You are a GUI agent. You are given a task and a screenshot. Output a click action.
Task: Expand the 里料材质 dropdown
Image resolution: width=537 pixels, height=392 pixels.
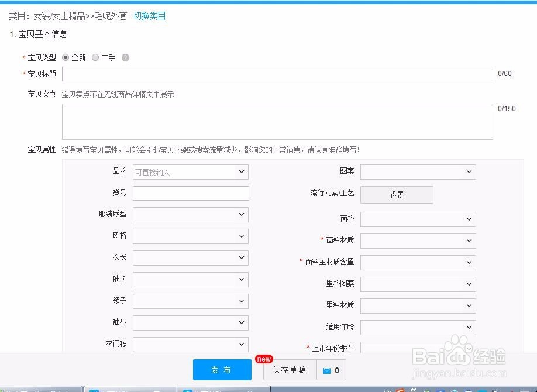click(x=418, y=305)
